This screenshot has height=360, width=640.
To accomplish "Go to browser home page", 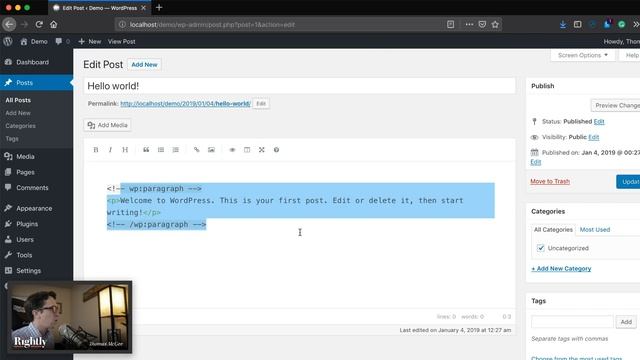I will [53, 24].
